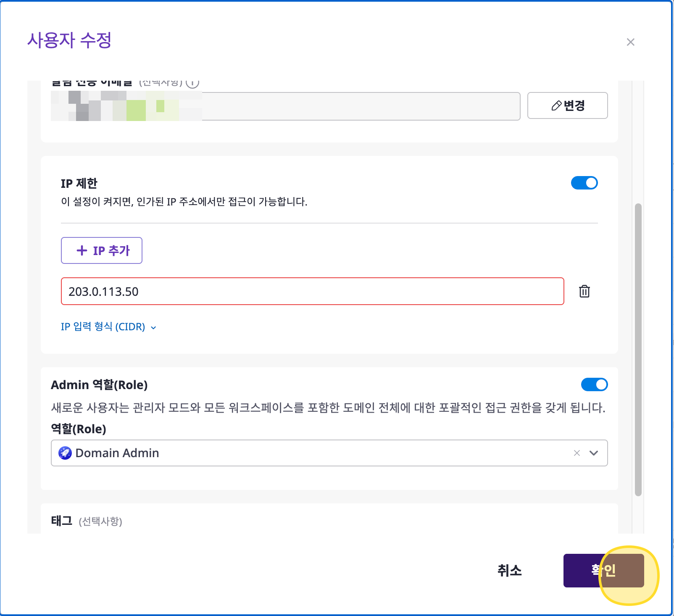Clear the selected Domain Admin role
Screen dimensions: 674x616
(x=577, y=453)
